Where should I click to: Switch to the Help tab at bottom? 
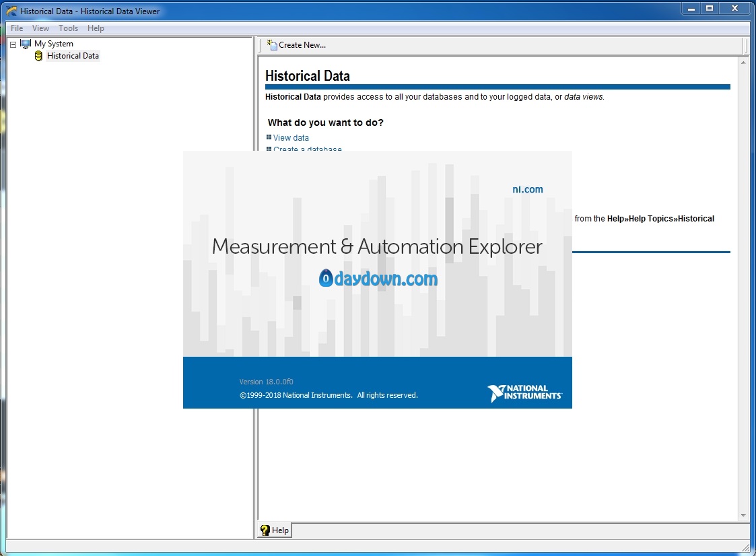click(x=275, y=530)
